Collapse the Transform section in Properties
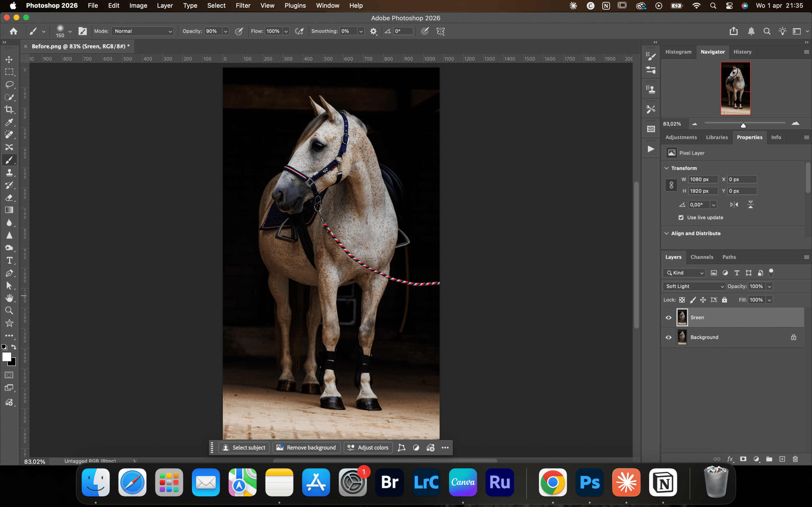Viewport: 812px width, 507px height. pyautogui.click(x=666, y=168)
